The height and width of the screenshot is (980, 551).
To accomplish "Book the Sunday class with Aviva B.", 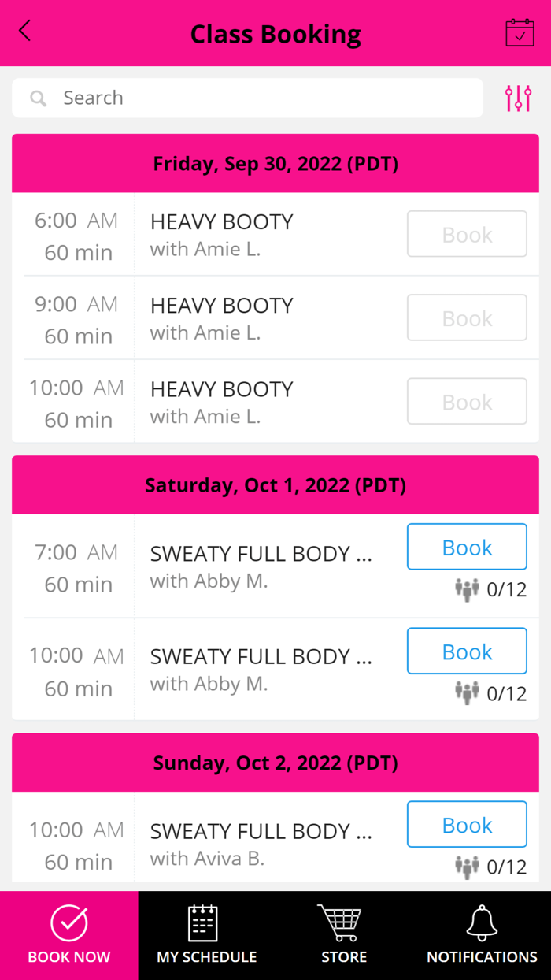I will coord(467,824).
